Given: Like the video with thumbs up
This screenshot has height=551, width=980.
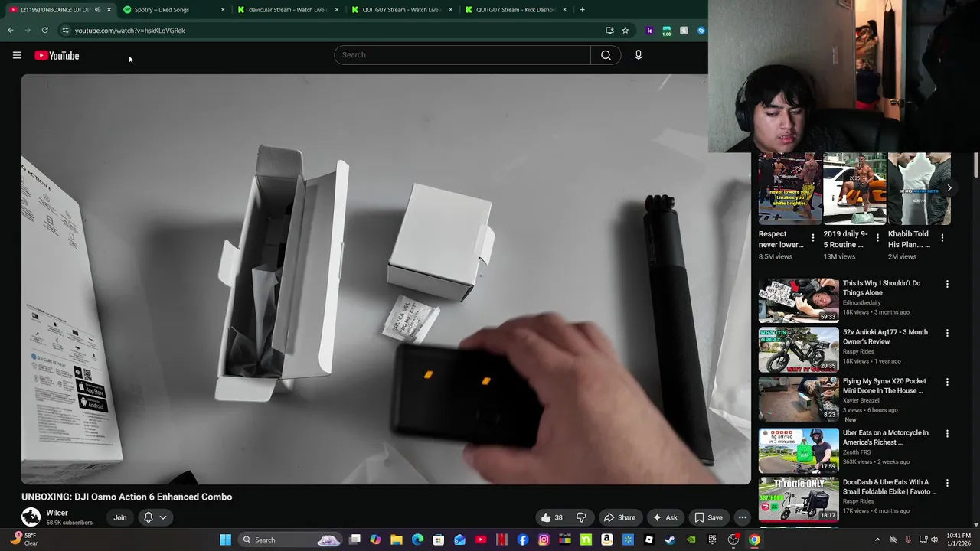Looking at the screenshot, I should tap(552, 517).
